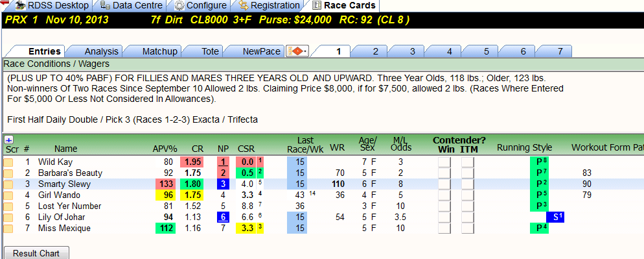Check the Win box for Lily Of Johar

tap(444, 217)
